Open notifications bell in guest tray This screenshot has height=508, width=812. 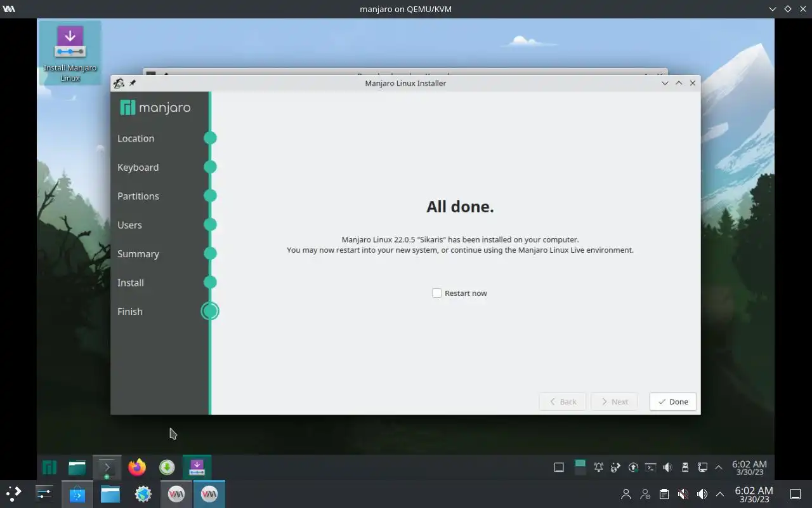[598, 467]
